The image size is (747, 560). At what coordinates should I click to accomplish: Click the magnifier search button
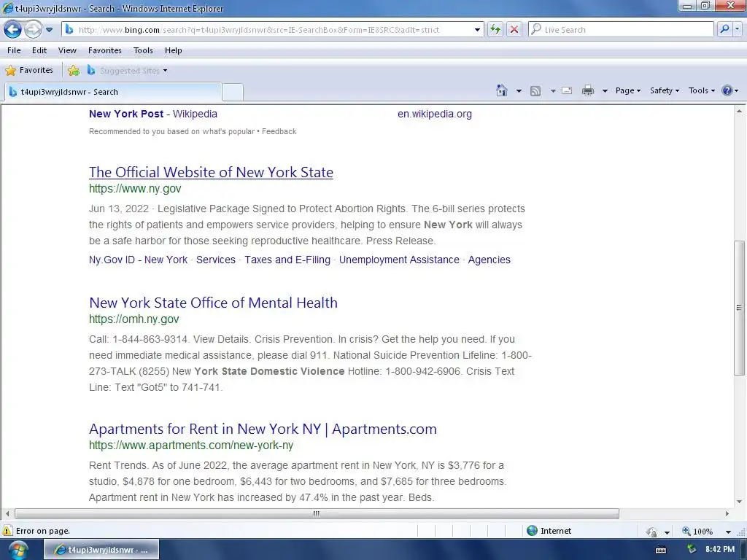coord(724,29)
